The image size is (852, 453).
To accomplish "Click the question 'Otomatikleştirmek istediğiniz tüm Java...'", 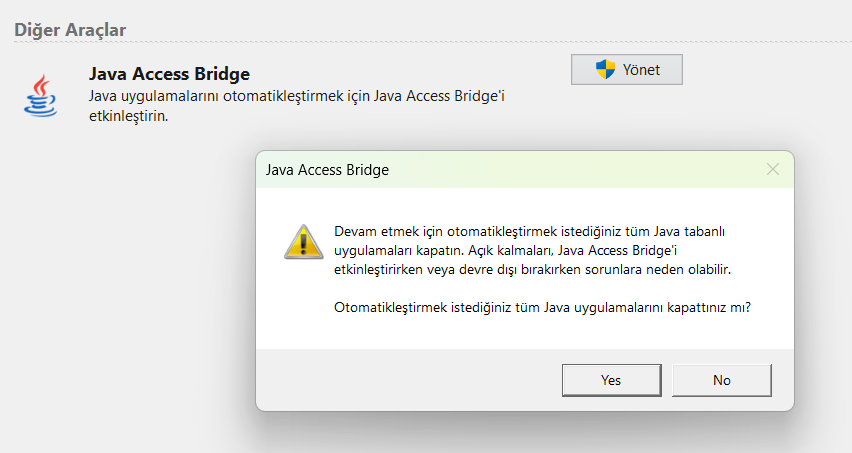I will 541,308.
